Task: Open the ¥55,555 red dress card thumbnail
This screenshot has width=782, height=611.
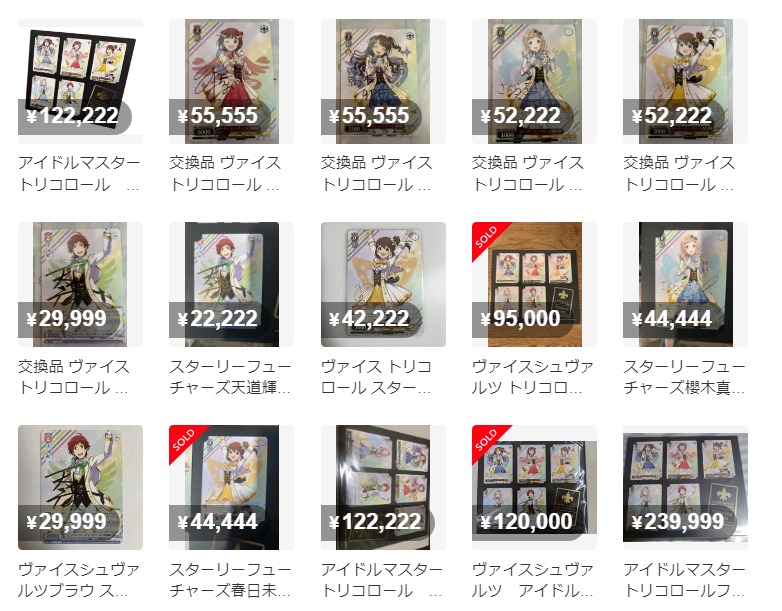Action: (231, 81)
